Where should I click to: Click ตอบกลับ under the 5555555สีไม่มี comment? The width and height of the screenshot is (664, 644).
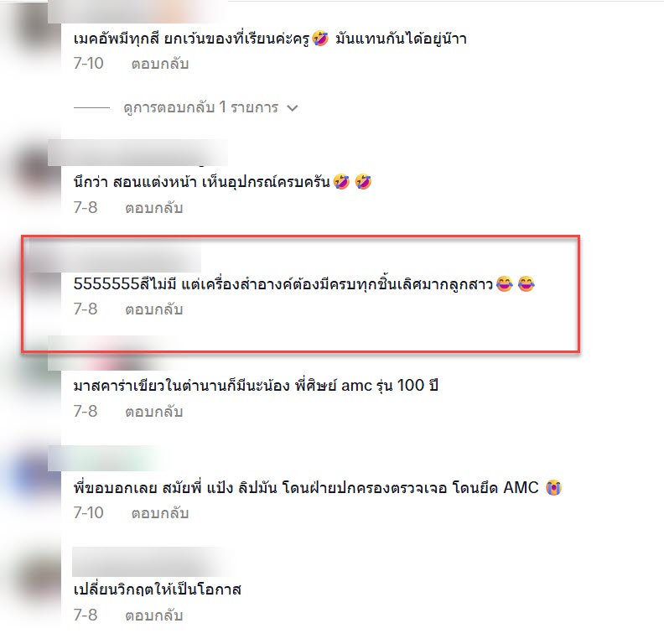click(x=153, y=309)
